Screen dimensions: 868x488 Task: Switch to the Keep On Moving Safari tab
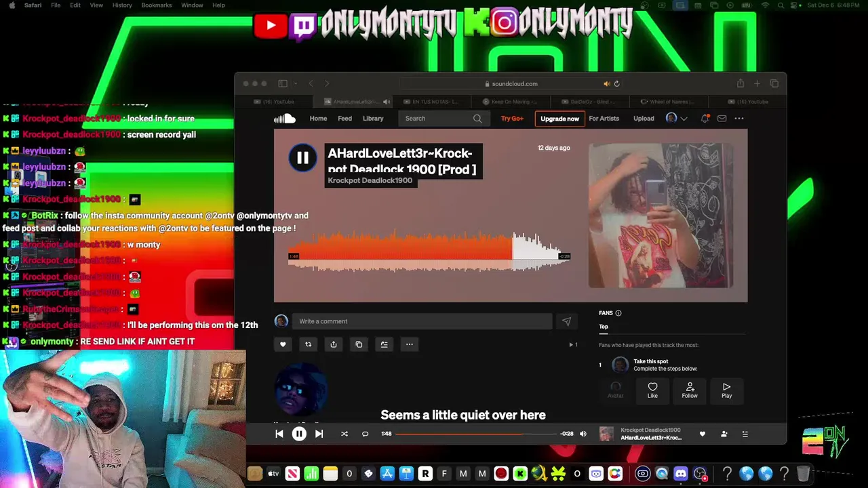(510, 102)
